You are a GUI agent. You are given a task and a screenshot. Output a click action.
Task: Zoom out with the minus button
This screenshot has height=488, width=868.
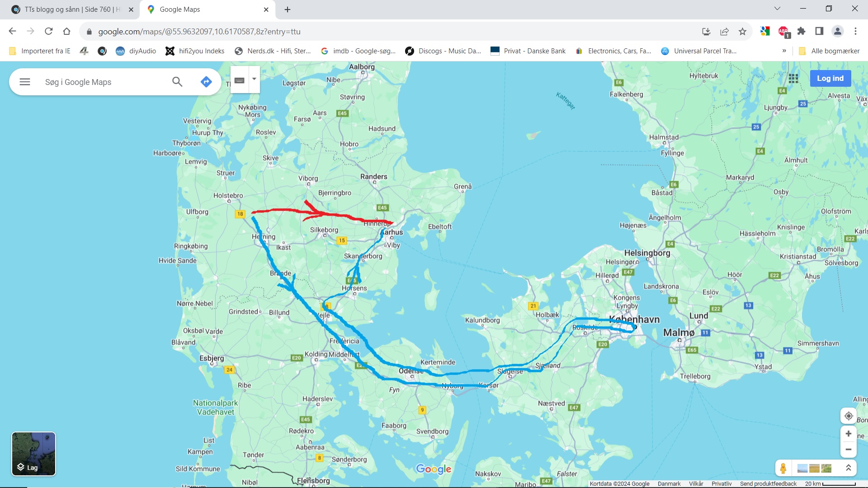click(x=849, y=450)
